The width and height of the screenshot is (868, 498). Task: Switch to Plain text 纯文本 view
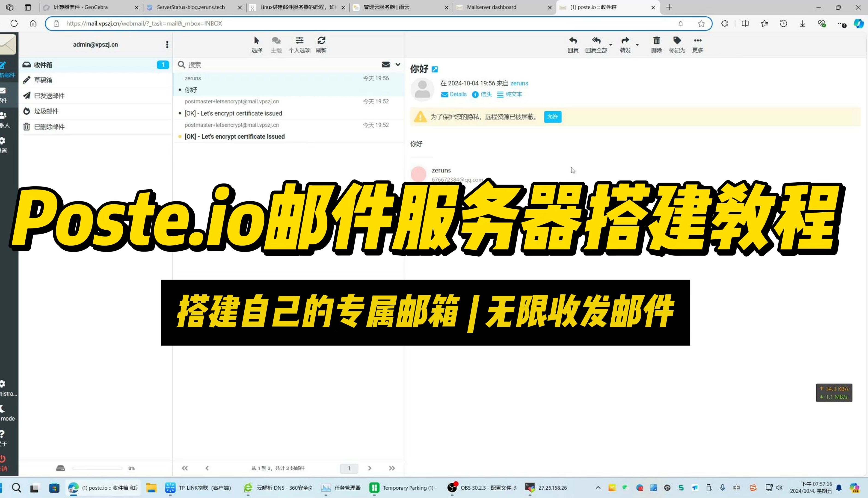(510, 94)
